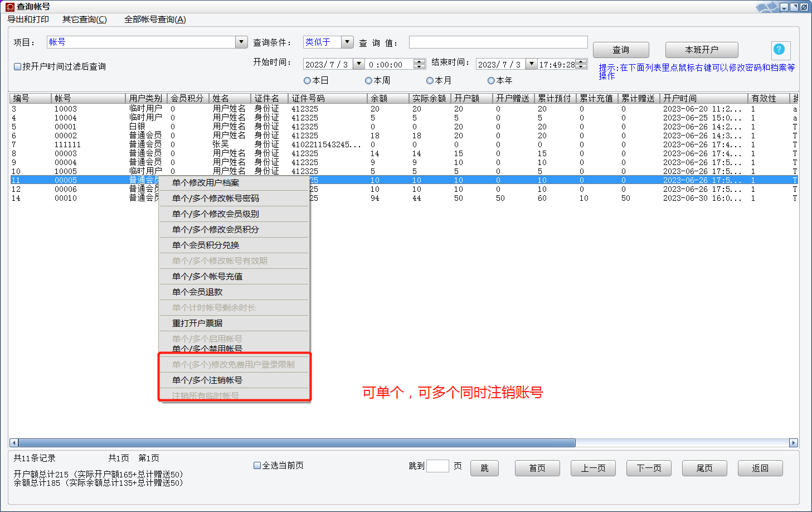Image resolution: width=812 pixels, height=512 pixels.
Task: Choose the 本月 radio option
Action: tap(430, 81)
